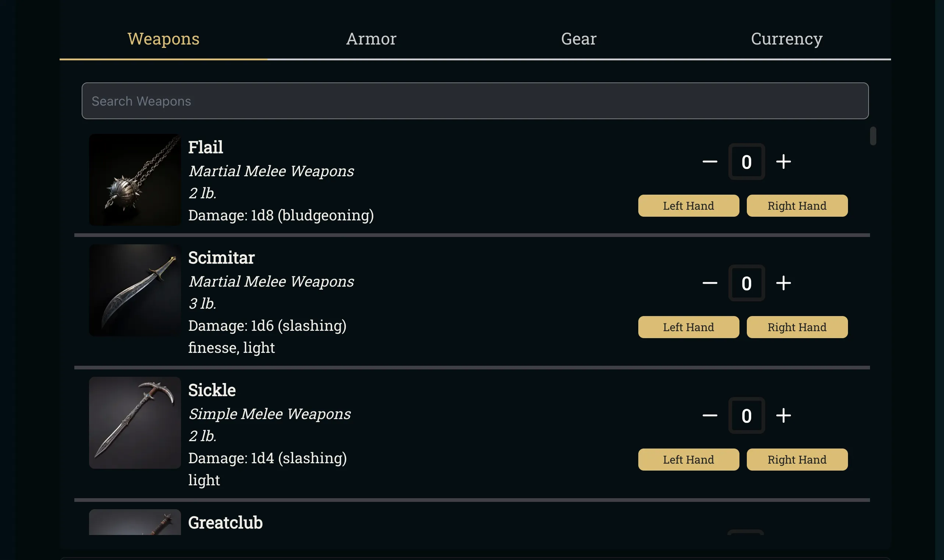The width and height of the screenshot is (944, 560).
Task: Put the Sickle in the Right Hand
Action: click(797, 460)
